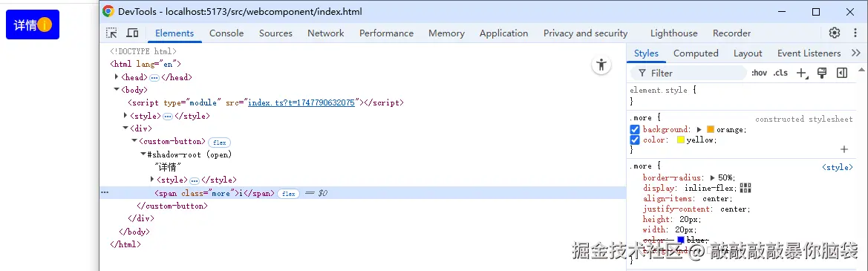Open the rendering emulation paintbrush icon
The width and height of the screenshot is (868, 271).
(822, 73)
